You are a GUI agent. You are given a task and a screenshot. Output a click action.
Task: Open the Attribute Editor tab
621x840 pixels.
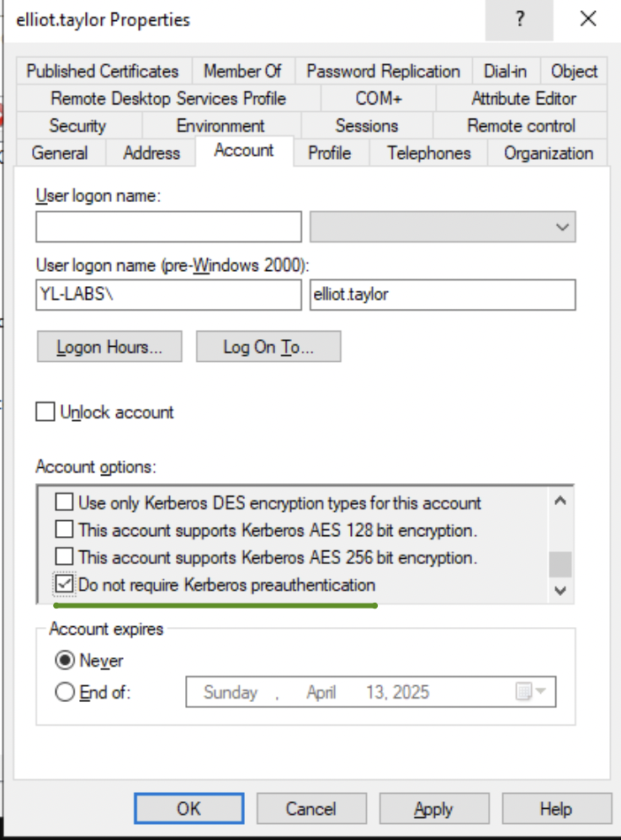click(x=523, y=98)
